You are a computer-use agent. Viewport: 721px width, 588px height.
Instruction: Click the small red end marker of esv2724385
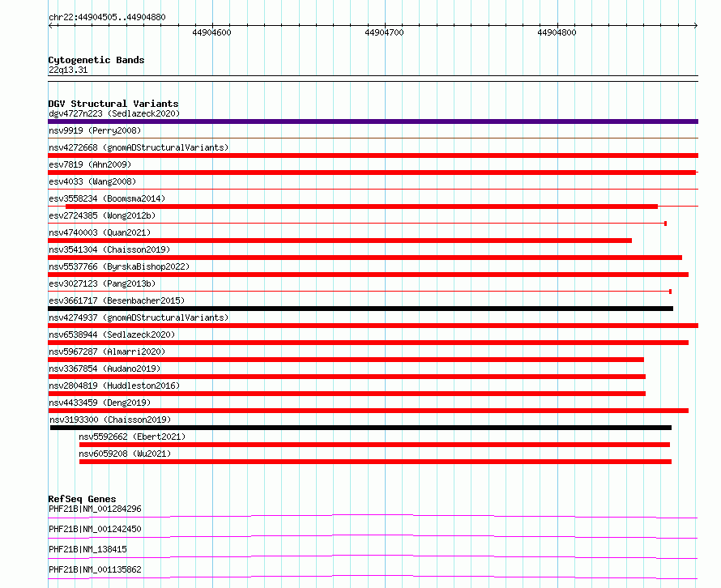(x=665, y=224)
